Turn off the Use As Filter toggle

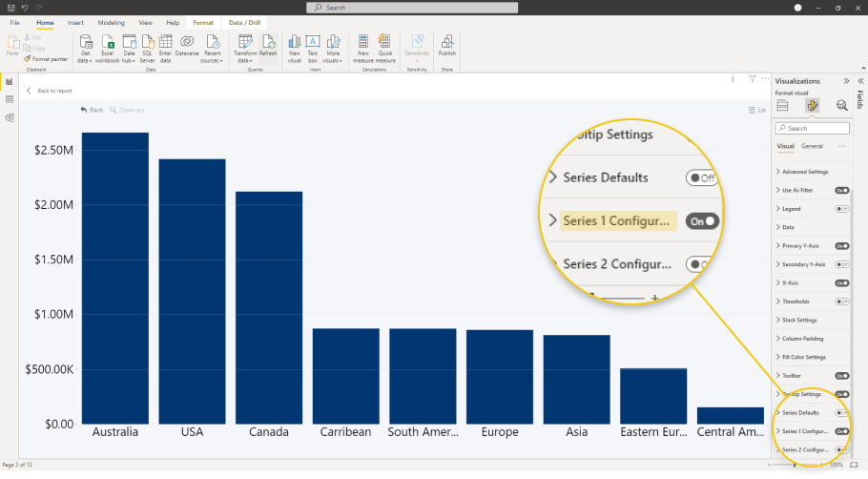pyautogui.click(x=841, y=190)
